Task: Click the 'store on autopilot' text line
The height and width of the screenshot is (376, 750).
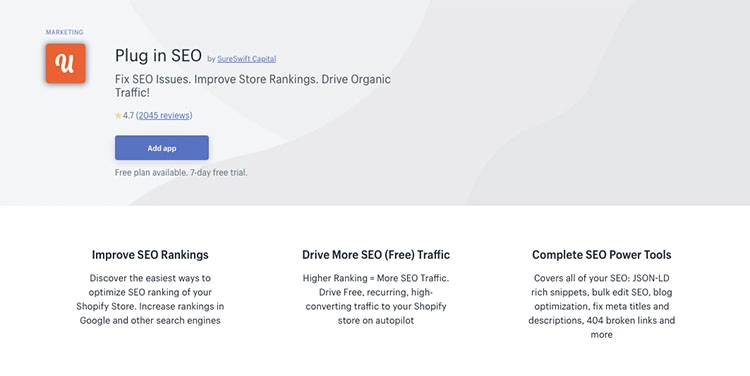Action: click(x=376, y=321)
